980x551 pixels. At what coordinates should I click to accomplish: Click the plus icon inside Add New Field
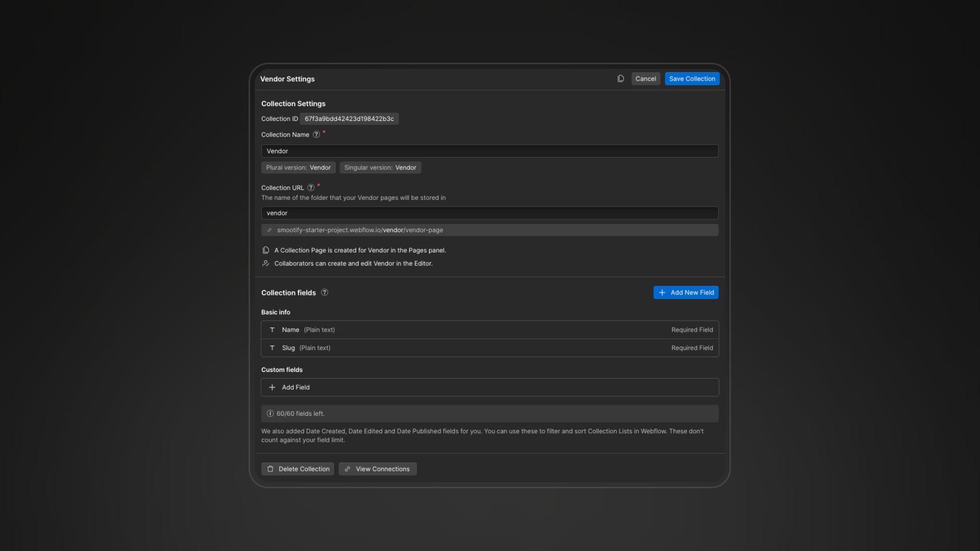[663, 292]
